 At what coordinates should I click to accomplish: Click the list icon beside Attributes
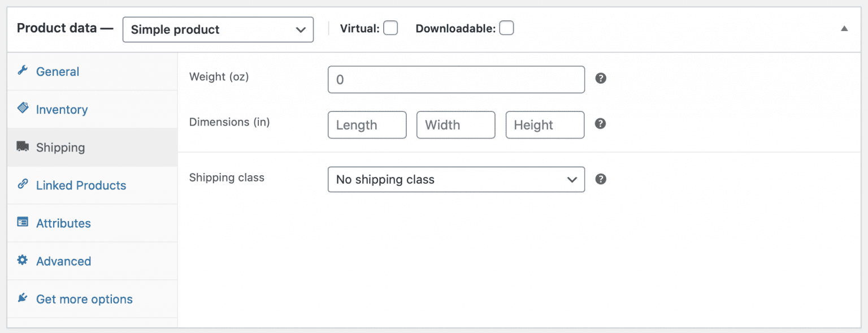23,223
